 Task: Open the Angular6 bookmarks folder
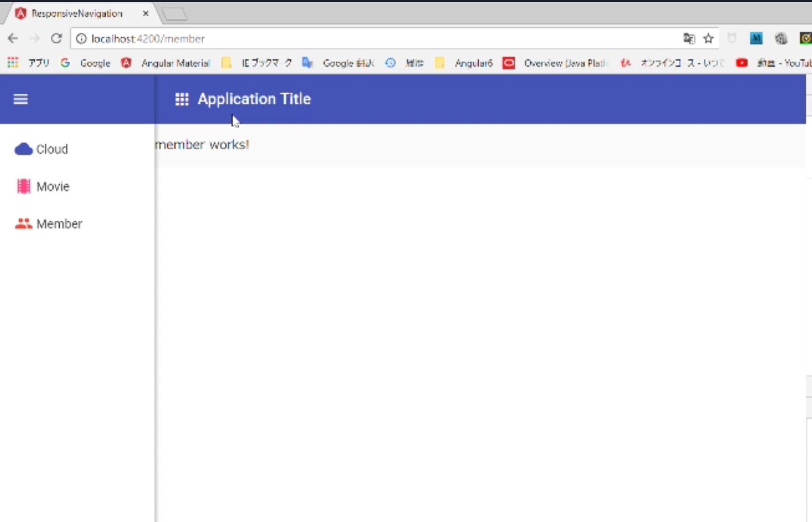coord(464,63)
